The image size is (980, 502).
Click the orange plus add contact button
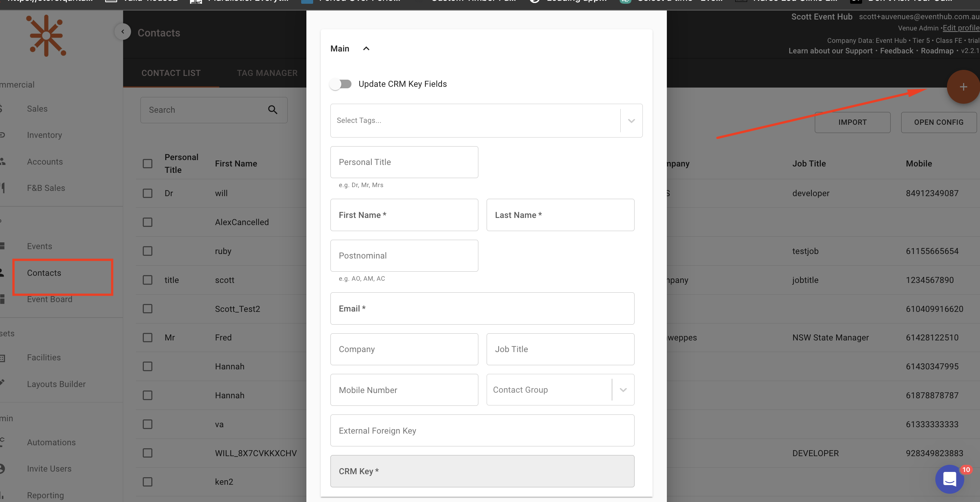[x=962, y=87]
